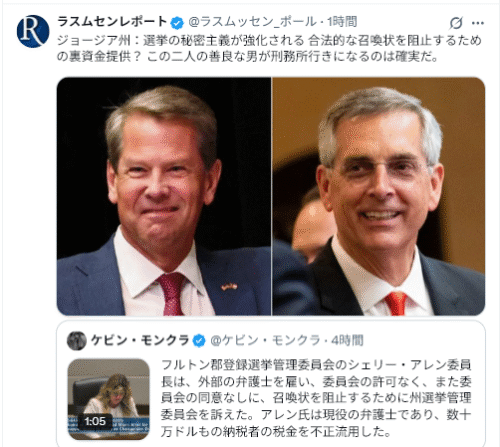Open the @ケビン・モンクラ handle
This screenshot has height=447, width=500.
tap(265, 341)
